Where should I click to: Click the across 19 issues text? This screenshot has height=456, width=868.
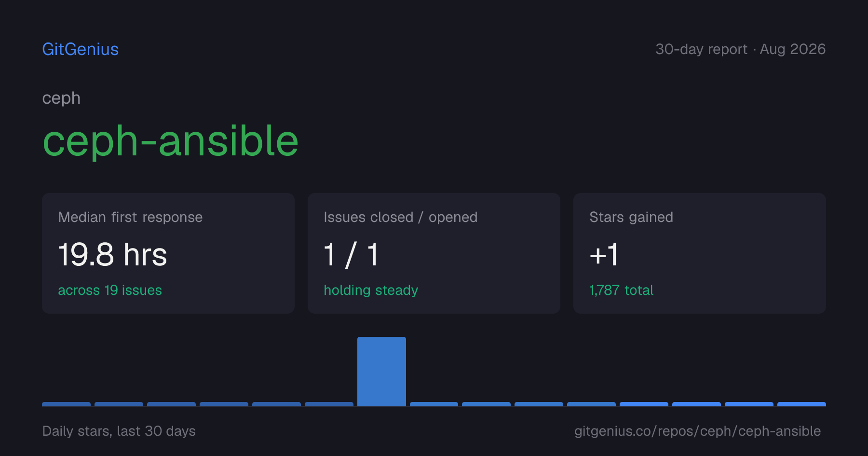point(110,290)
